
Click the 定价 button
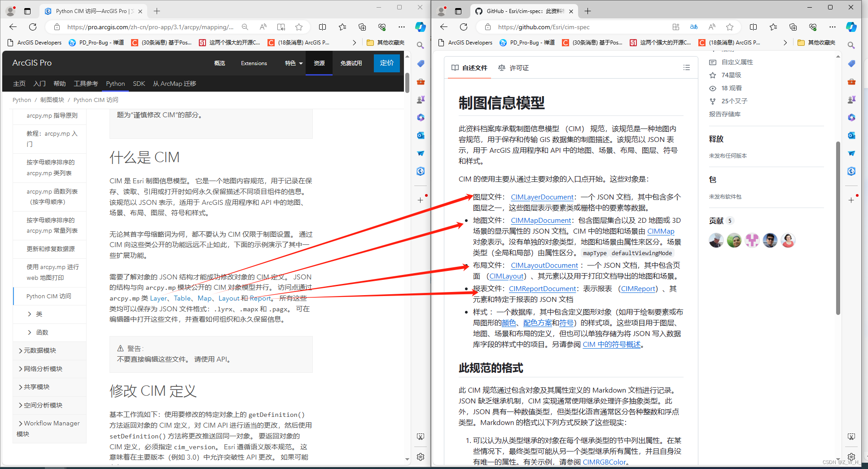click(386, 63)
